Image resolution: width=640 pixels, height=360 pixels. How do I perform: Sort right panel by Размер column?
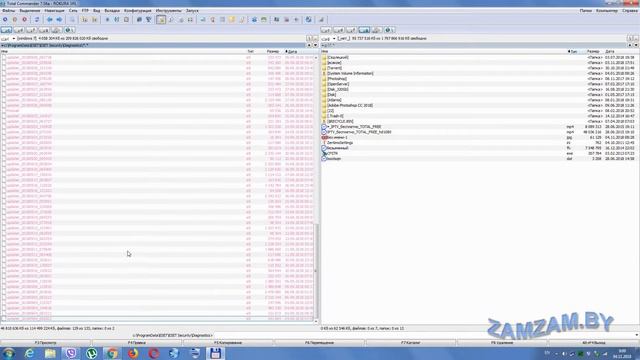[x=593, y=52]
